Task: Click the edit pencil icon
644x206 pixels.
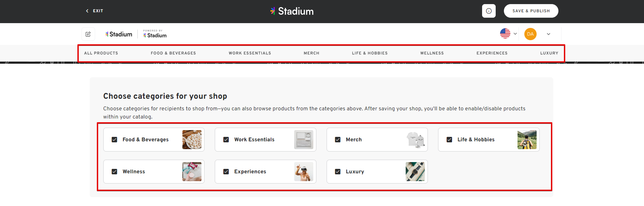Action: [x=88, y=34]
